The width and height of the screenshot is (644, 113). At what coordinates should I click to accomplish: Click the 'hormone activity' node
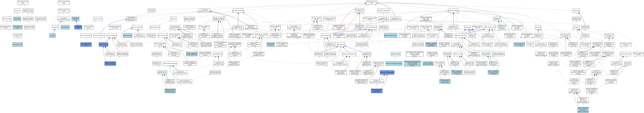18,45
